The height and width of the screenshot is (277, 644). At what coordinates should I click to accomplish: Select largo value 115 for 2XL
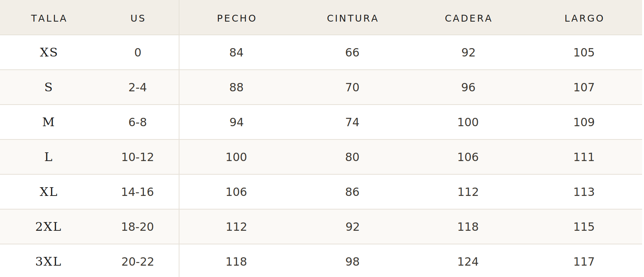pyautogui.click(x=584, y=227)
